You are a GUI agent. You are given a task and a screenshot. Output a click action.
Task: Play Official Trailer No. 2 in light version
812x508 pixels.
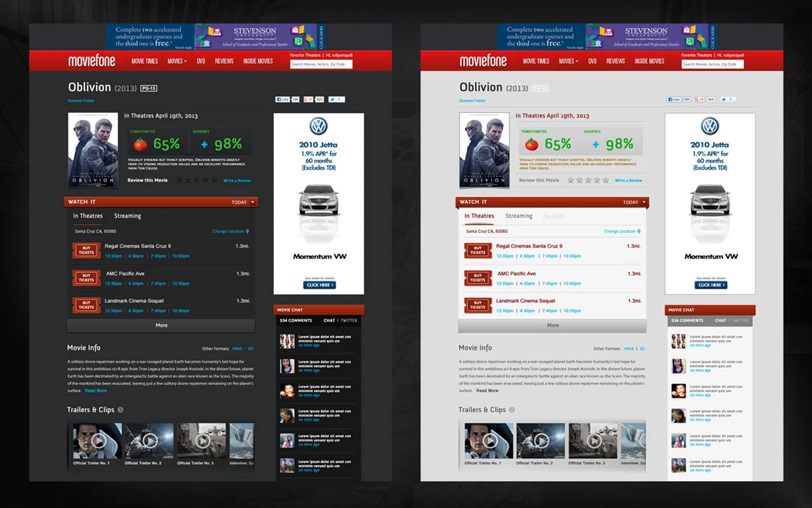tap(540, 441)
